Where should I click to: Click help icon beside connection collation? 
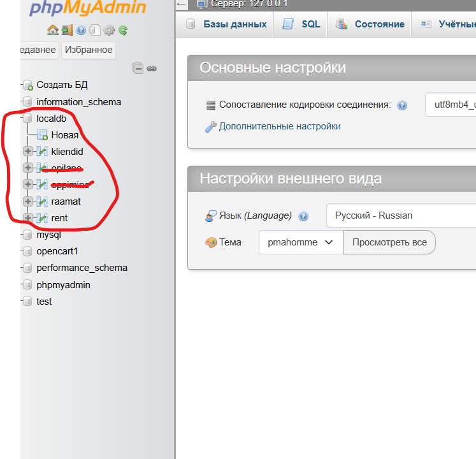pyautogui.click(x=402, y=105)
